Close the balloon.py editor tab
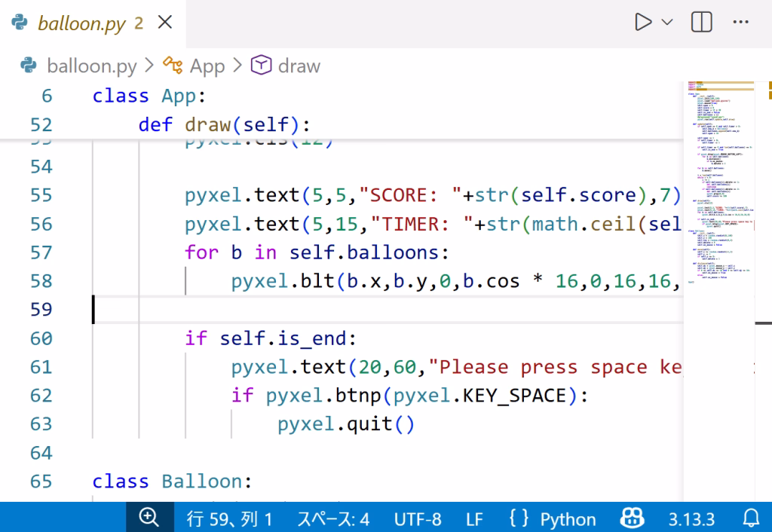This screenshot has height=532, width=772. 164,23
